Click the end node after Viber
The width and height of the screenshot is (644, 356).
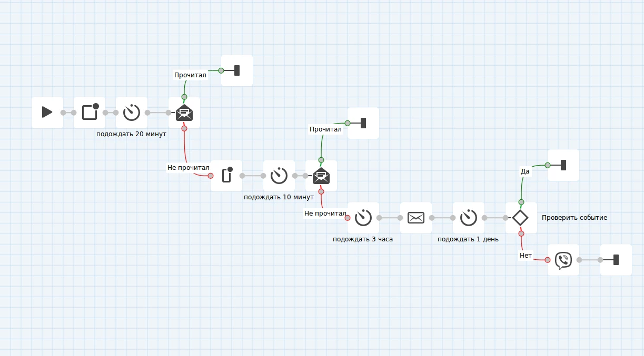[616, 260]
